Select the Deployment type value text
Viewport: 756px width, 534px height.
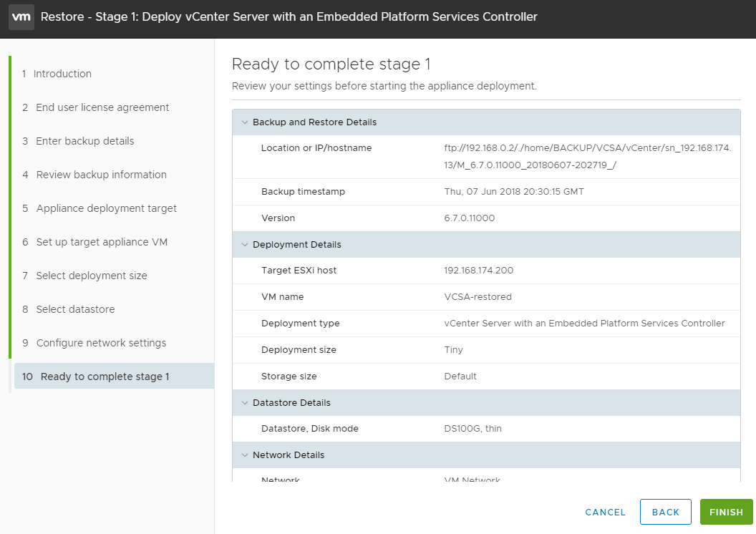(584, 324)
